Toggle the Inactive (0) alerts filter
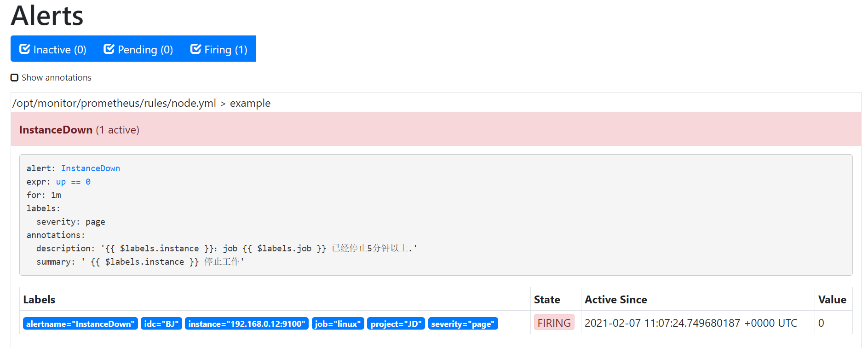The height and width of the screenshot is (348, 868). (x=53, y=49)
